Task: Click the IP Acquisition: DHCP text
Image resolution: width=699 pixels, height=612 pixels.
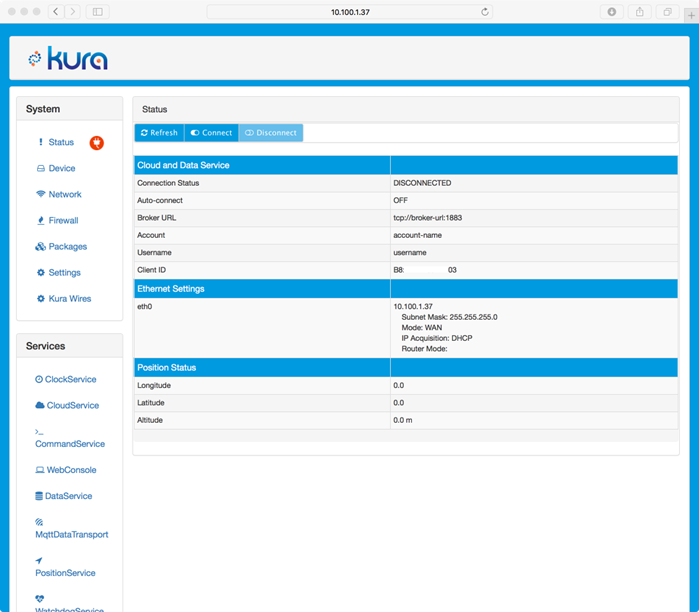Action: tap(437, 338)
